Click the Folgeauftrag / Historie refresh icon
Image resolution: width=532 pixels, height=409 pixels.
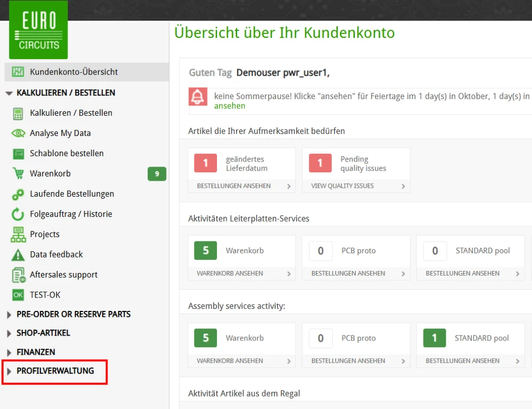17,214
